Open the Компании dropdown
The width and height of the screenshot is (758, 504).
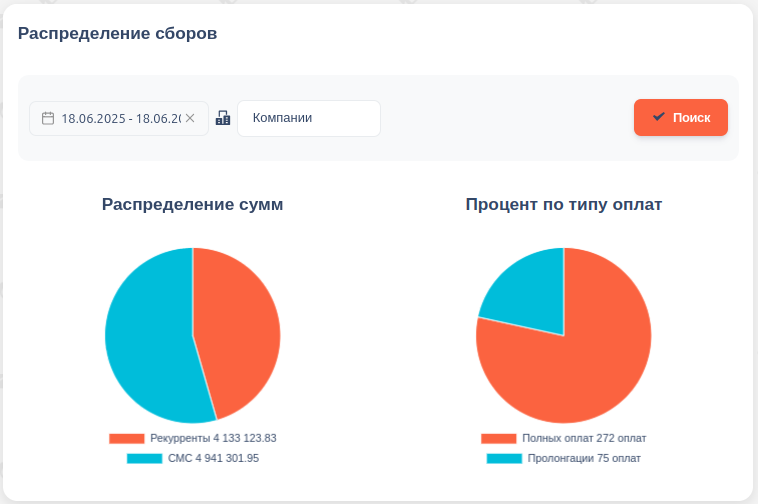[x=308, y=118]
